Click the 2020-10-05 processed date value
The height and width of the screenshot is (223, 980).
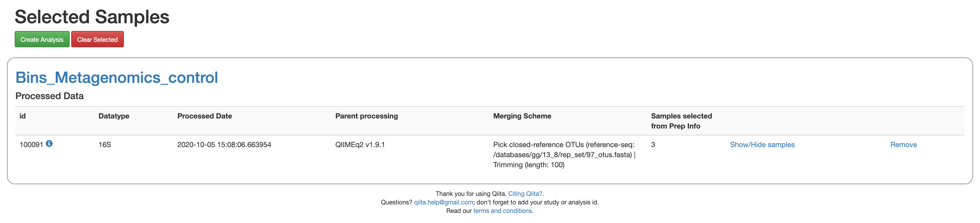(224, 145)
